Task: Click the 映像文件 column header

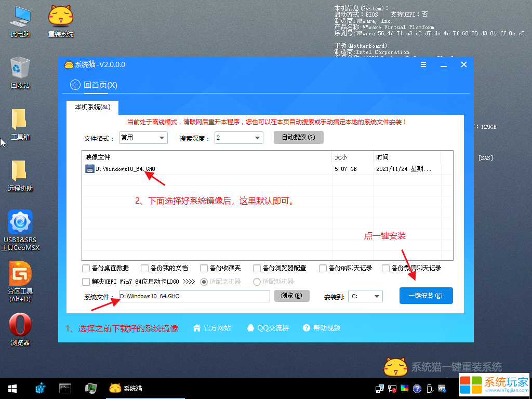Action: [x=207, y=157]
